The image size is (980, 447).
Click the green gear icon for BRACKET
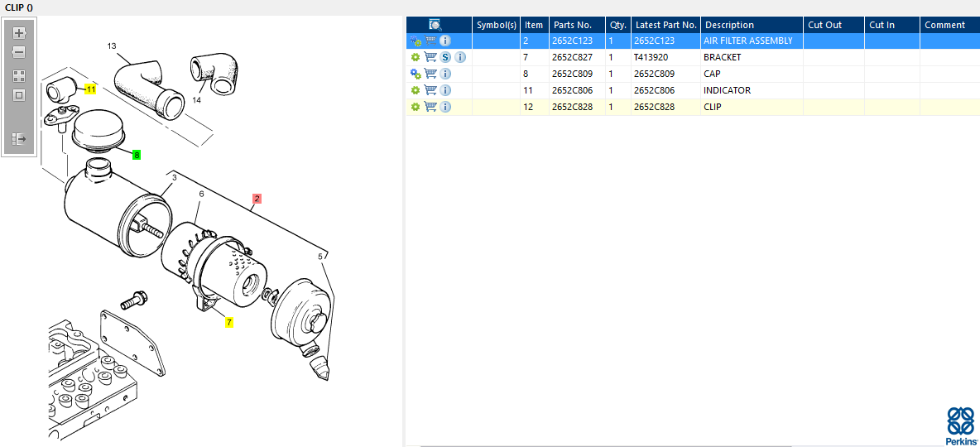(x=415, y=57)
